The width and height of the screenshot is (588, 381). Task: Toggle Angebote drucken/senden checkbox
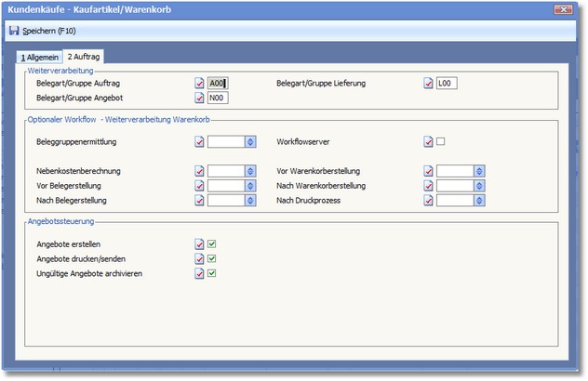tap(212, 259)
